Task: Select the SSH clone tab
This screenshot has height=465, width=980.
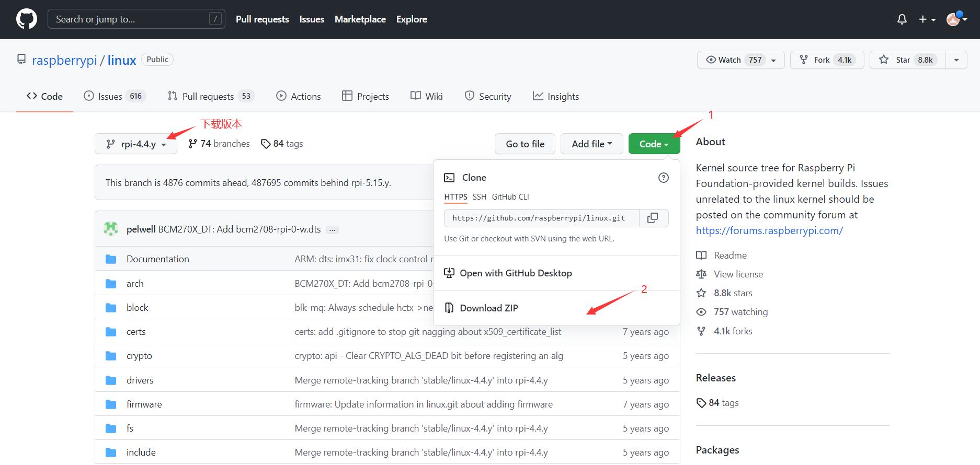Action: coord(480,197)
